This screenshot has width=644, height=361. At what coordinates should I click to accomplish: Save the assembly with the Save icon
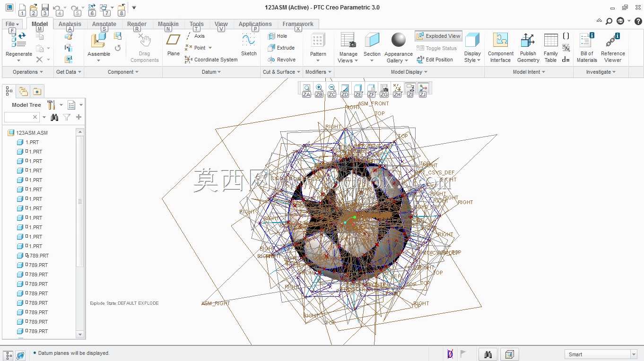click(44, 8)
